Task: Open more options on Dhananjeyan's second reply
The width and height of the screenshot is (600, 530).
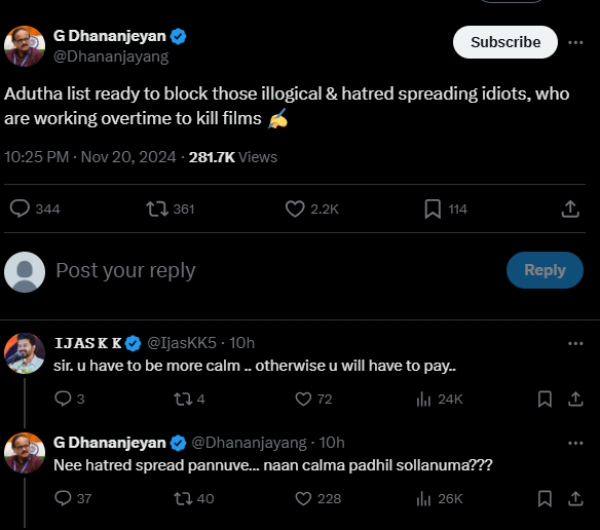Action: pyautogui.click(x=575, y=442)
